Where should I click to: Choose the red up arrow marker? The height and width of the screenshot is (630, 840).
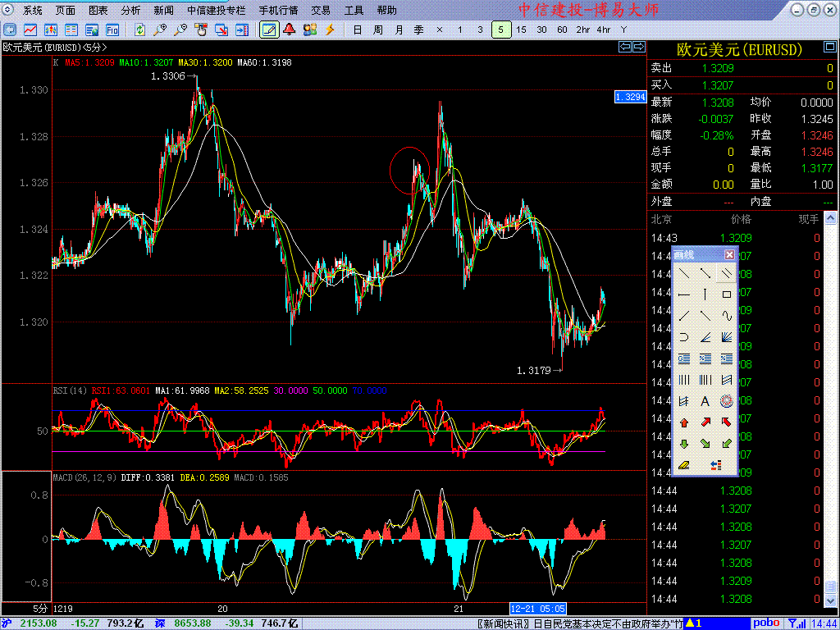[x=683, y=422]
